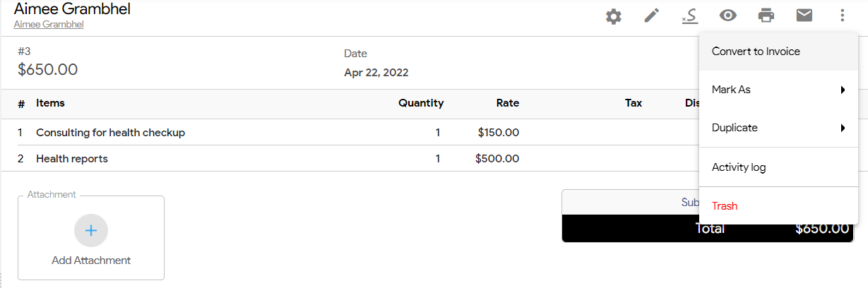Expand the Duplicate submenu arrow
This screenshot has height=288, width=868.
click(x=843, y=128)
